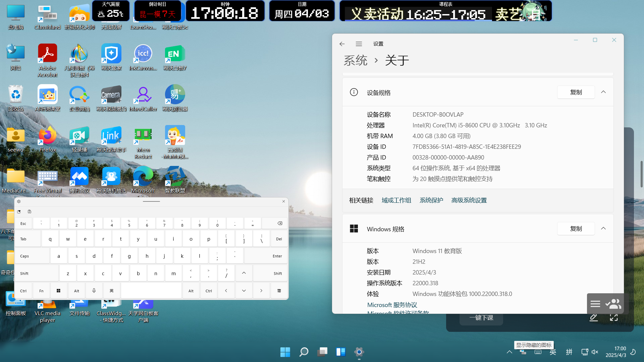This screenshot has height=362, width=644.
Task: Click taskbar search magnifier icon
Action: click(304, 352)
